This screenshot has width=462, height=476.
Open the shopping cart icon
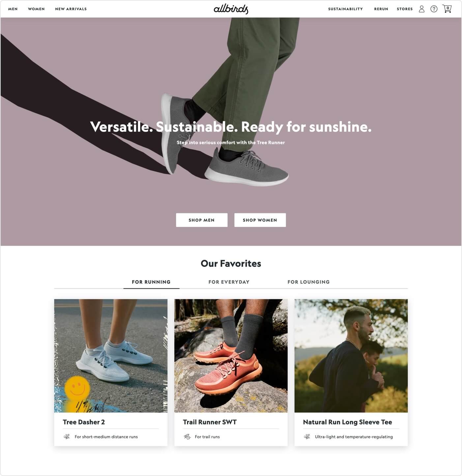[447, 9]
